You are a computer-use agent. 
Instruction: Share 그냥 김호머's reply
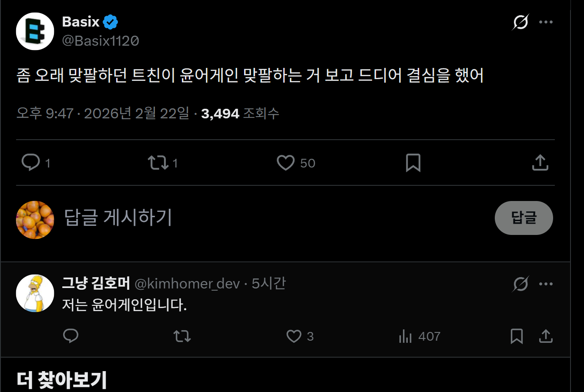point(546,336)
